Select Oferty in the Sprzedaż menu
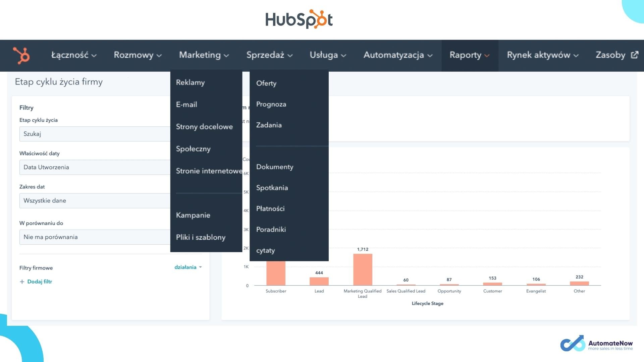 (266, 83)
